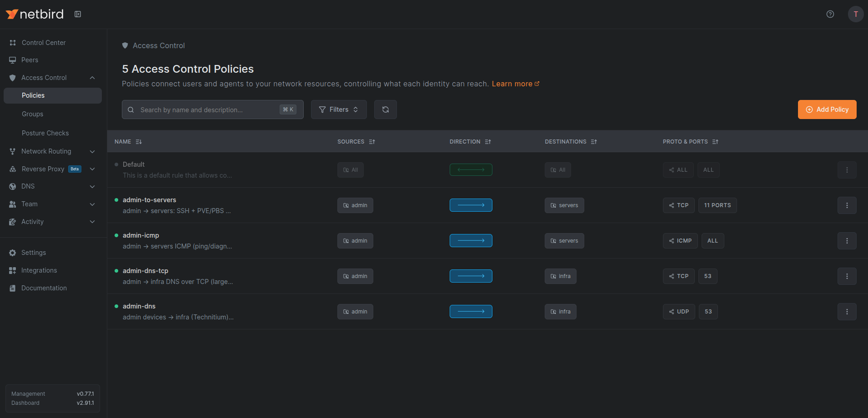Toggle the admin-icmp active status dot

coord(116,235)
